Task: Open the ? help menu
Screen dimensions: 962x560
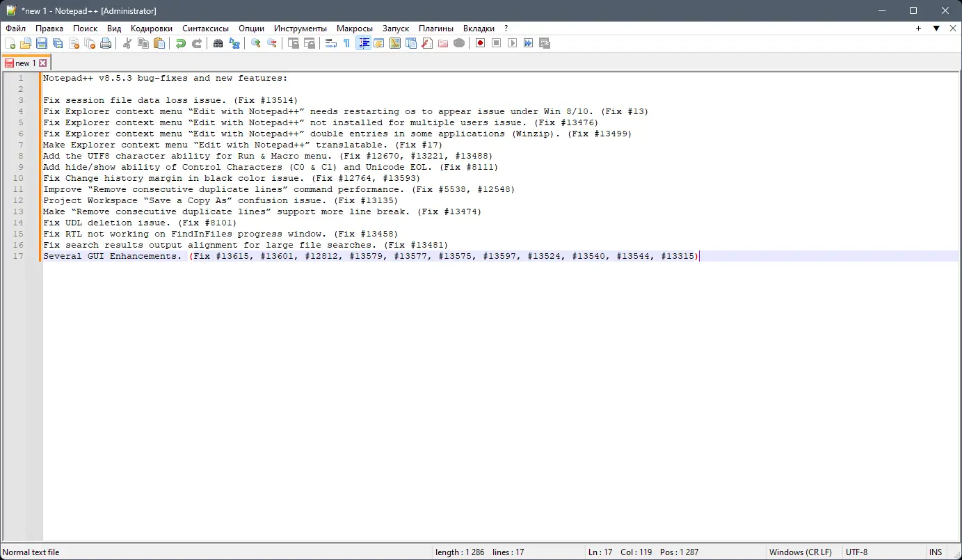Action: pos(506,29)
